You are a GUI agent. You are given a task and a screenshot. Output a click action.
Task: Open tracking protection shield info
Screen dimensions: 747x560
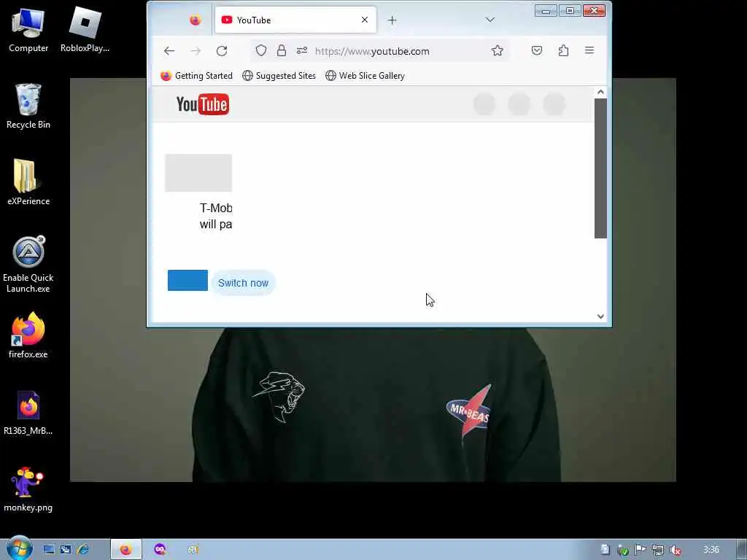(261, 50)
